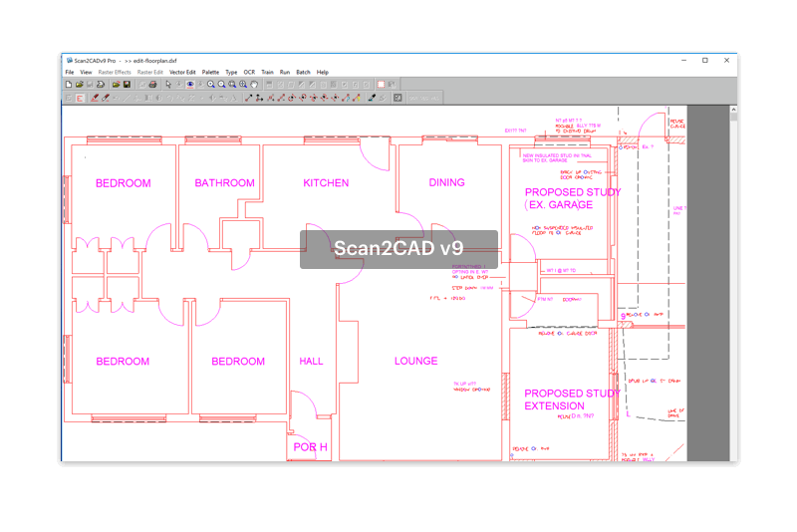Image resolution: width=797 pixels, height=532 pixels.
Task: Open the Train menu
Action: tap(267, 72)
